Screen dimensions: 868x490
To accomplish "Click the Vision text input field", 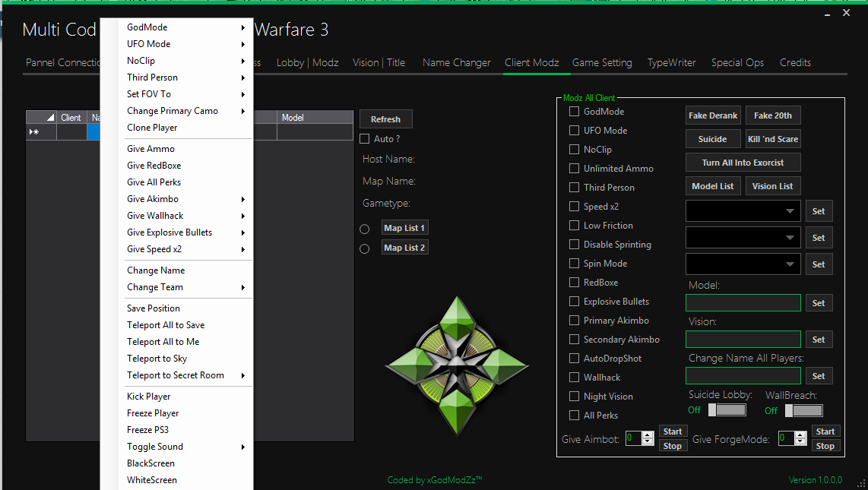I will click(x=743, y=339).
